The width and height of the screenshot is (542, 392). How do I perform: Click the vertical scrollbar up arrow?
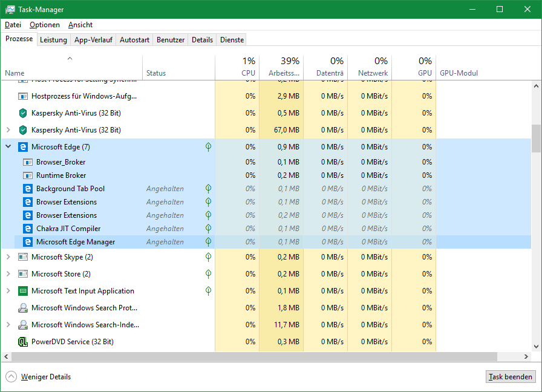click(536, 86)
